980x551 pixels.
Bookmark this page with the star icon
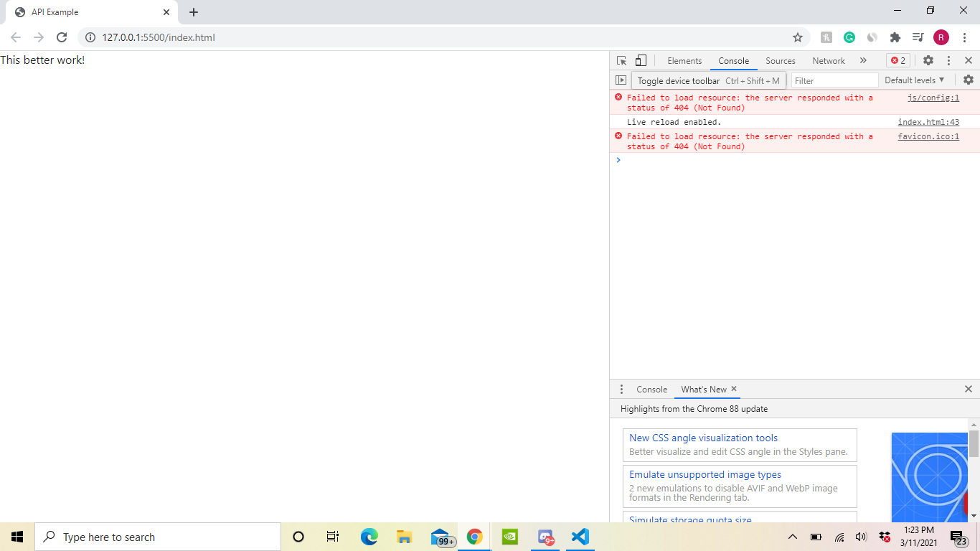(797, 37)
